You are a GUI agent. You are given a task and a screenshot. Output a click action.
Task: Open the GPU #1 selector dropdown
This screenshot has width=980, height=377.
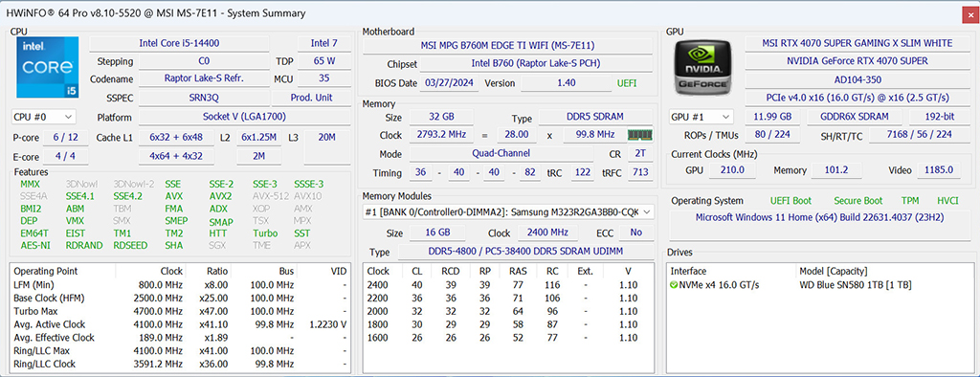pyautogui.click(x=702, y=117)
